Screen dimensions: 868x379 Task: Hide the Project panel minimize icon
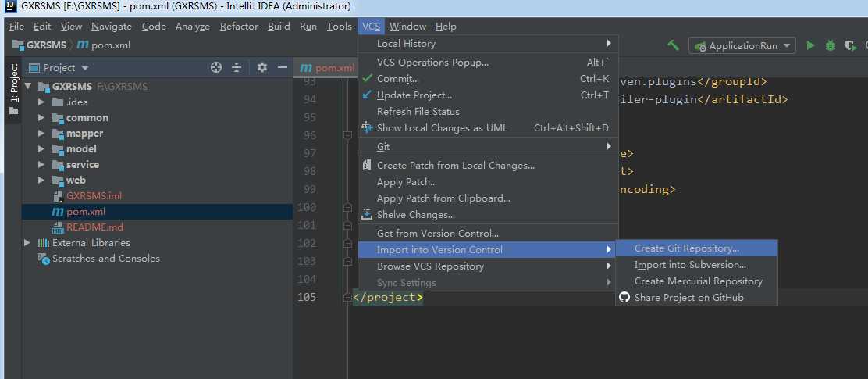[283, 68]
